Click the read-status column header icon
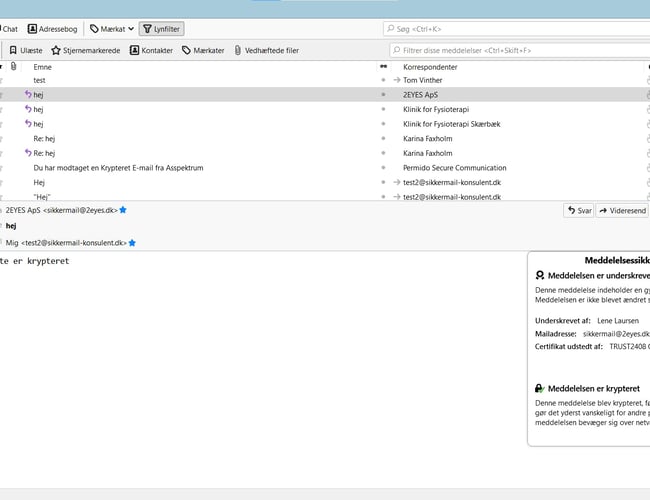 pyautogui.click(x=383, y=66)
